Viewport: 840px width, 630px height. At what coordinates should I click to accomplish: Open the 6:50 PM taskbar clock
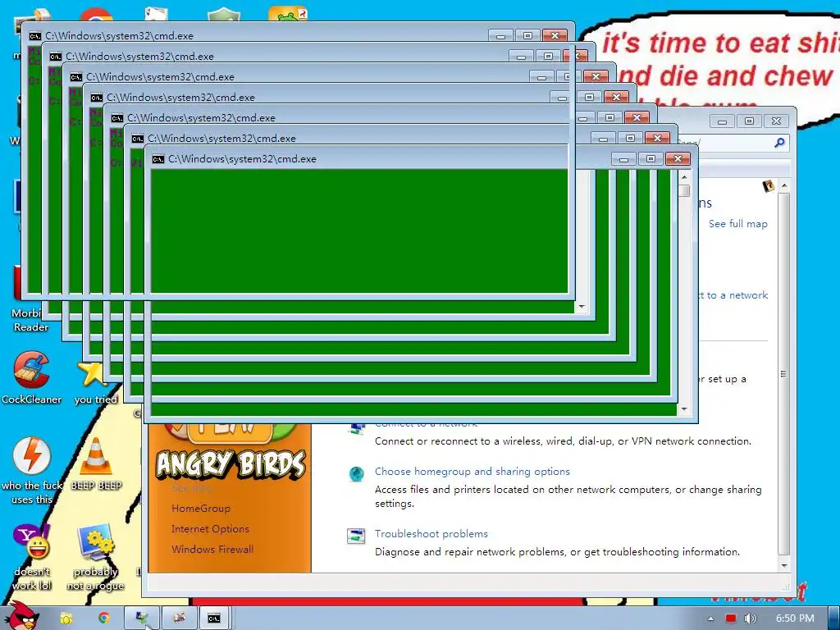pos(795,619)
